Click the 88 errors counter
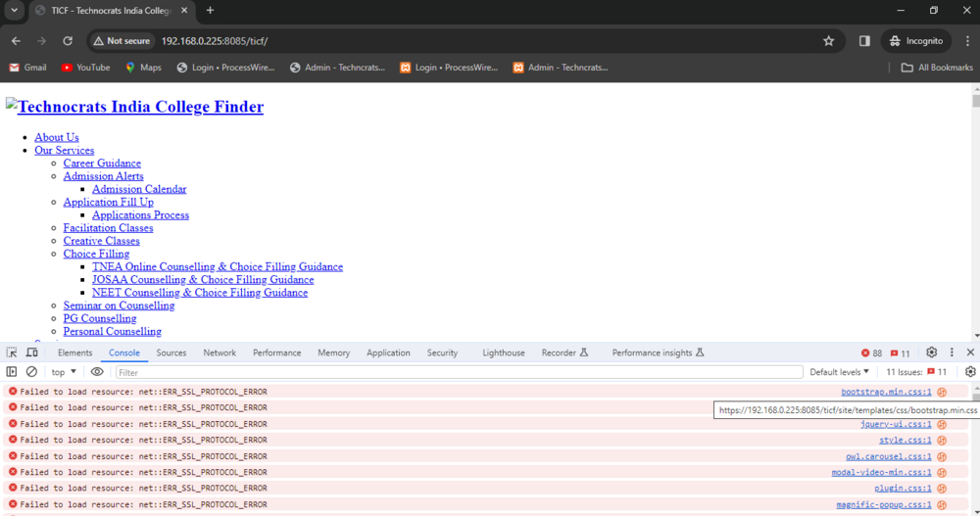 click(x=872, y=353)
